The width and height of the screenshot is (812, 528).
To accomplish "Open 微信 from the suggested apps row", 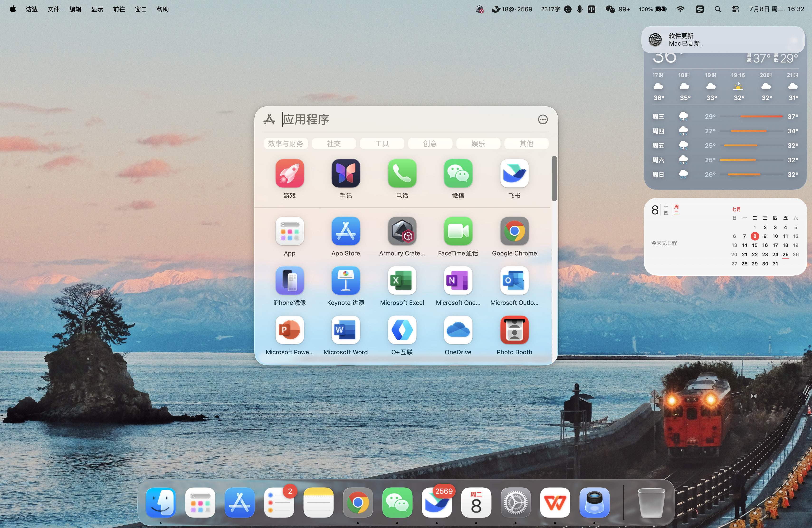I will coord(458,173).
